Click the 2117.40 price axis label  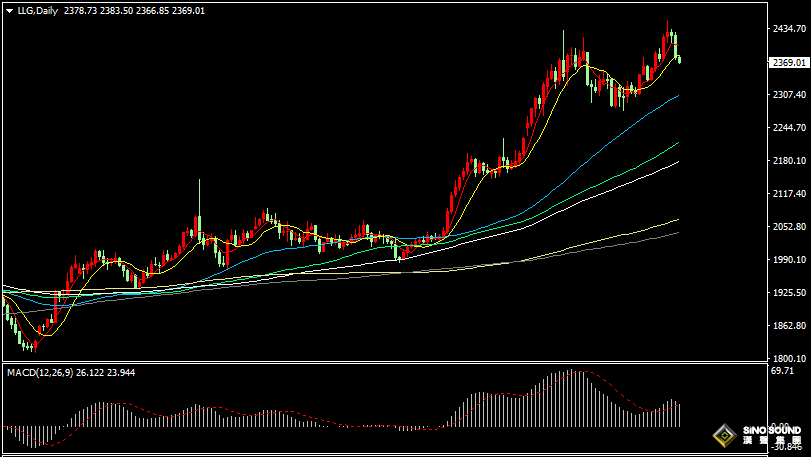[789, 194]
